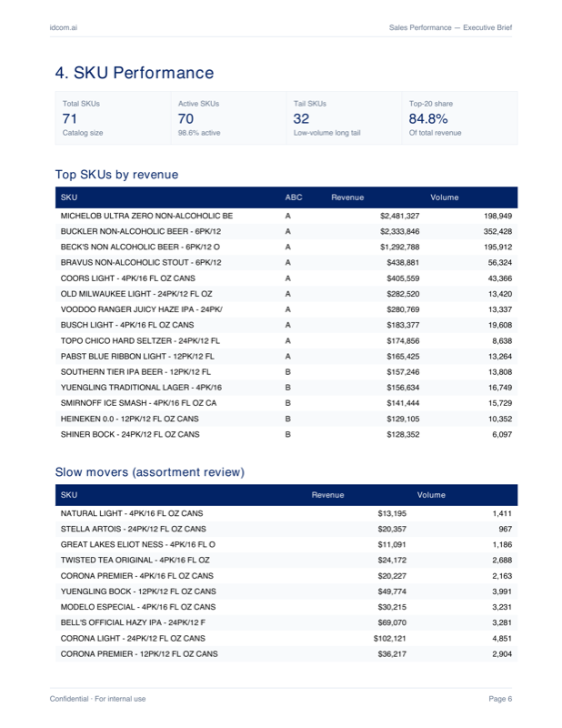Select the Tail SKUs value 32
This screenshot has height=728, width=562.
point(301,119)
